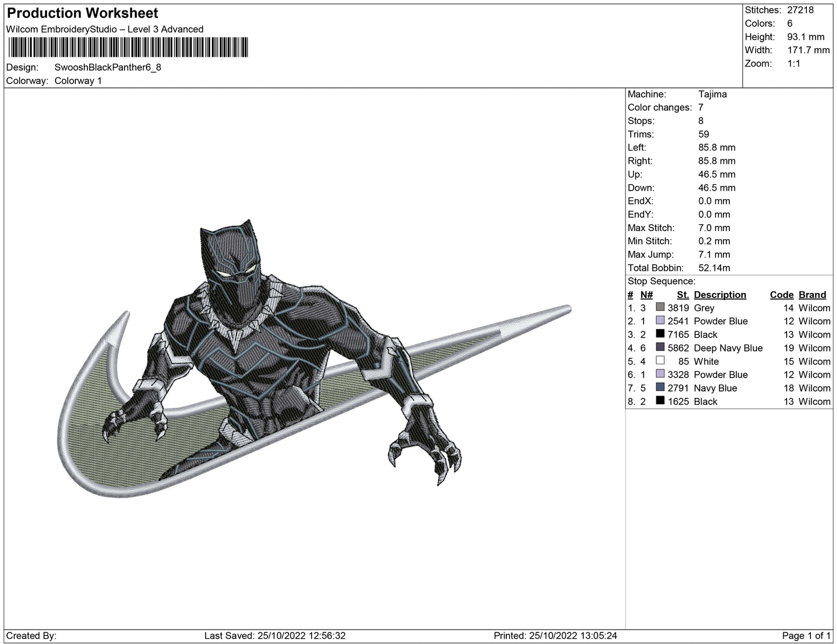The height and width of the screenshot is (644, 837).
Task: Click the 'Stop Sequence:' label
Action: [x=661, y=281]
